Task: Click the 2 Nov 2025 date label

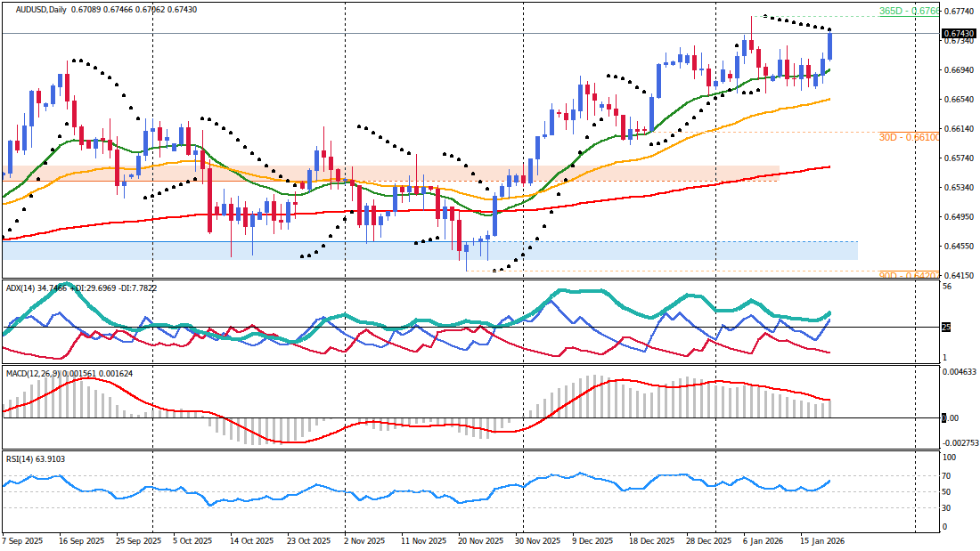Action: (365, 541)
